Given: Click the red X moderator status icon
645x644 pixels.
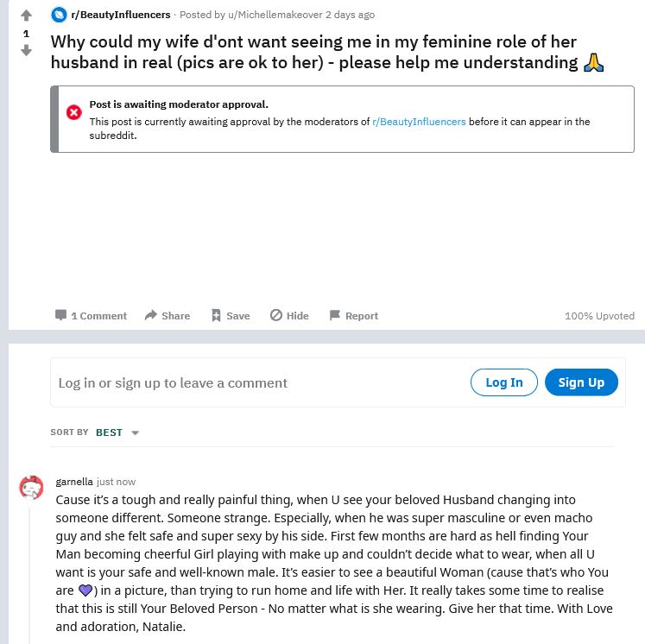Looking at the screenshot, I should tap(74, 112).
